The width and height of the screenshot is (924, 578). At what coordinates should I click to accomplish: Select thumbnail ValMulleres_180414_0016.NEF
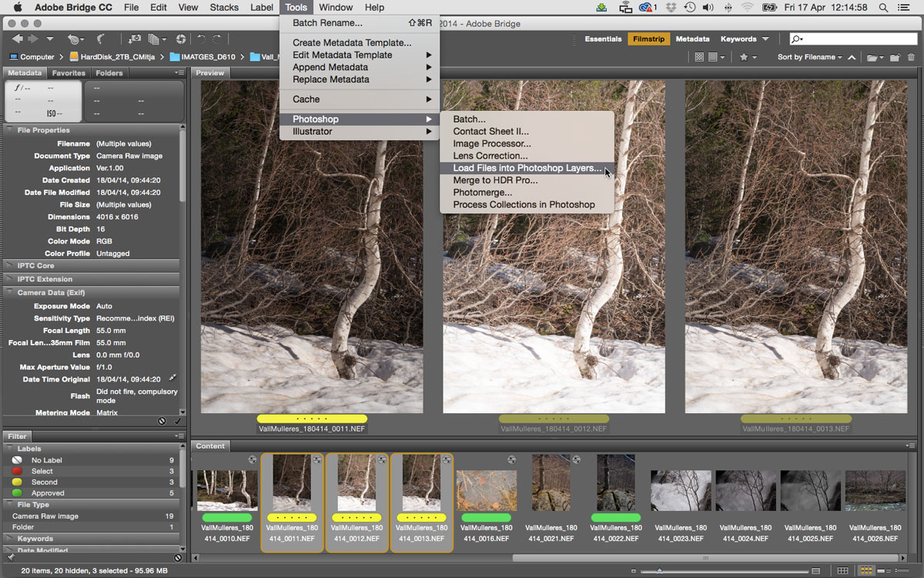pos(486,491)
